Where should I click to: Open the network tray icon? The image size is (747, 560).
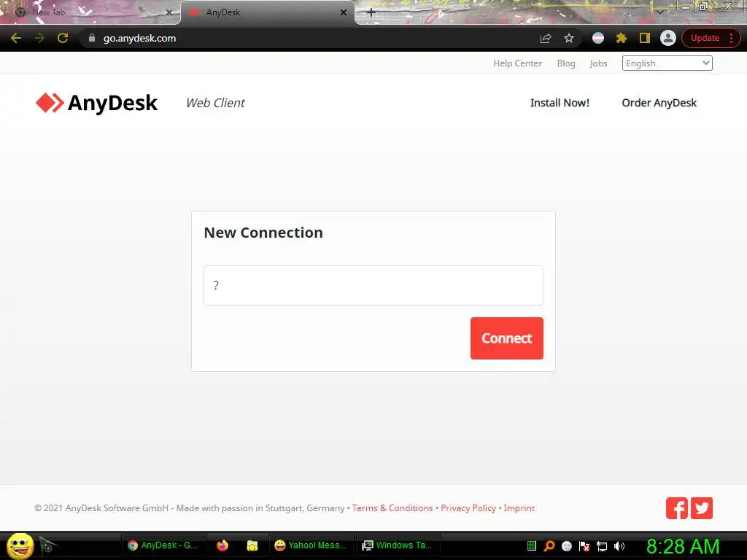(x=602, y=546)
